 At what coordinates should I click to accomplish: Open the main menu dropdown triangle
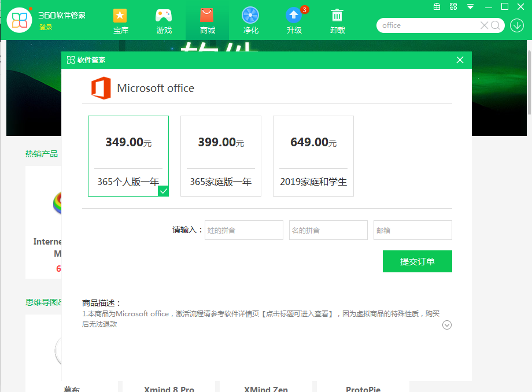coord(470,7)
